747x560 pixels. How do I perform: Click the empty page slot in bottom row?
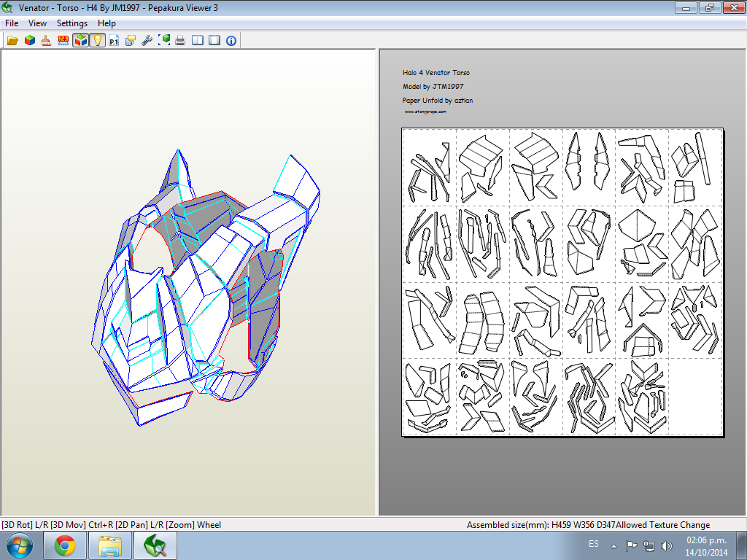point(695,396)
